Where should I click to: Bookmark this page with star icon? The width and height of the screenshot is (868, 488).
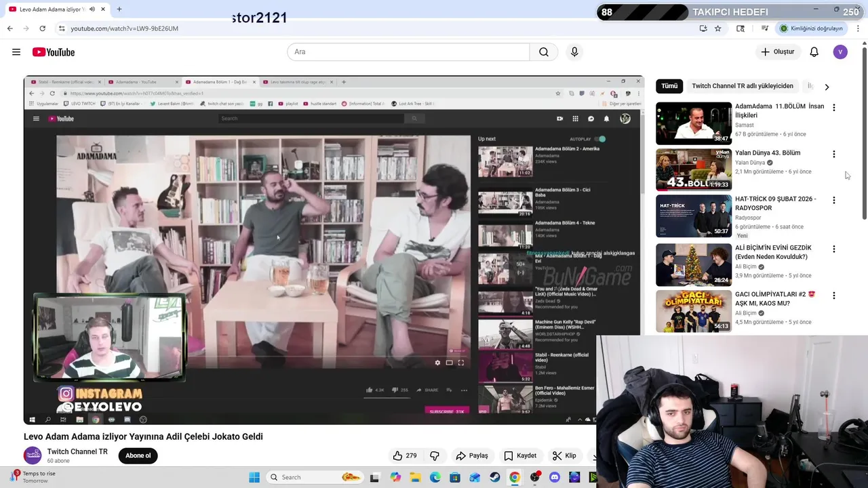pyautogui.click(x=718, y=28)
